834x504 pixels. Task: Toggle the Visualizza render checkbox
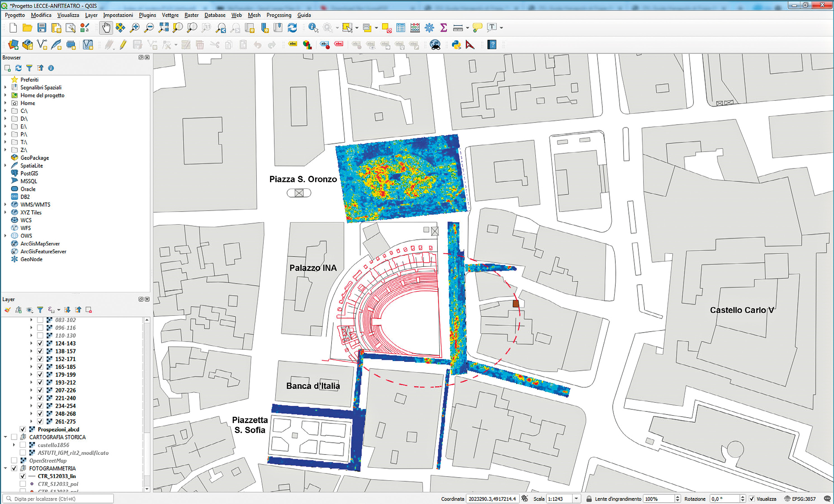[x=752, y=499]
